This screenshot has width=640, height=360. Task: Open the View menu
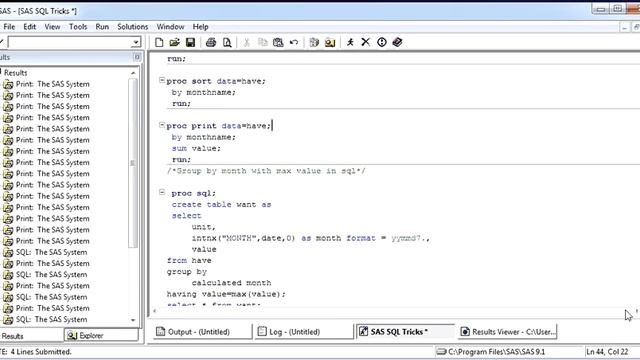coord(52,27)
